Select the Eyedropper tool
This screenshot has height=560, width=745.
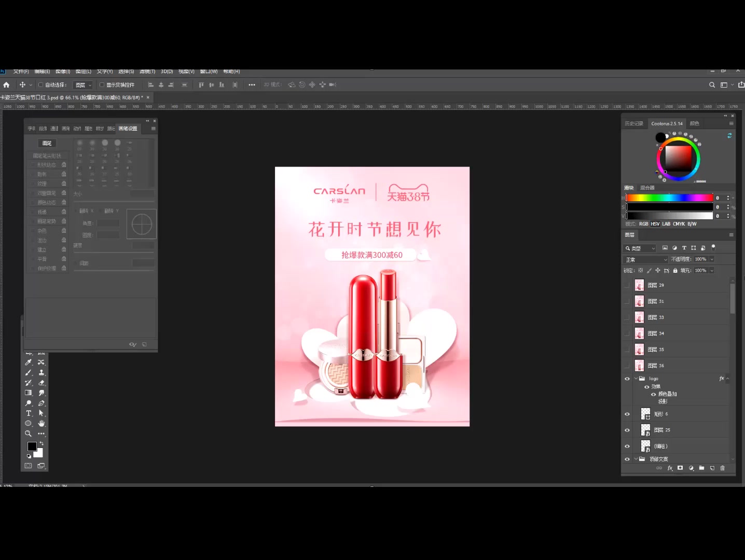[29, 362]
